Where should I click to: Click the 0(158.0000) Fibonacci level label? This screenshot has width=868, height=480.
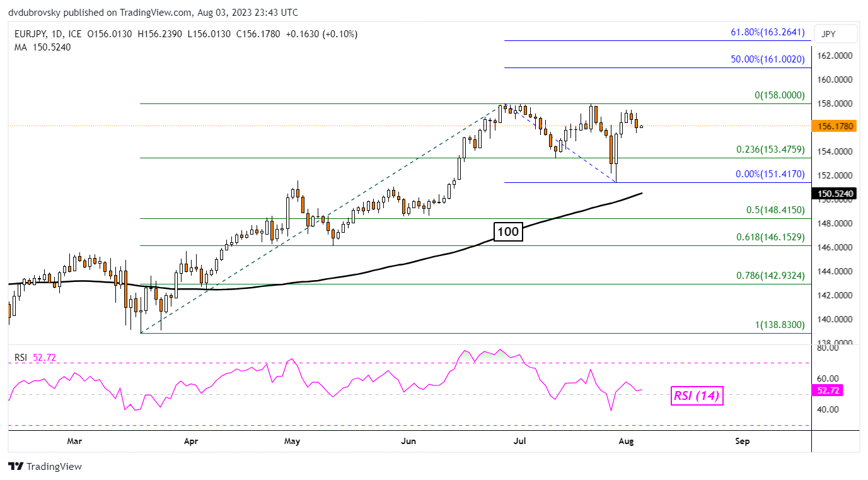[780, 95]
